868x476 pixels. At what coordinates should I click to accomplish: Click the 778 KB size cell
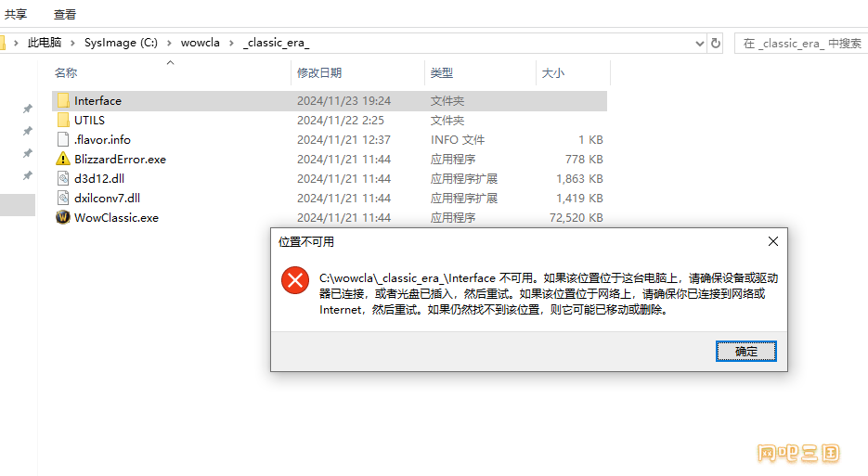(584, 159)
